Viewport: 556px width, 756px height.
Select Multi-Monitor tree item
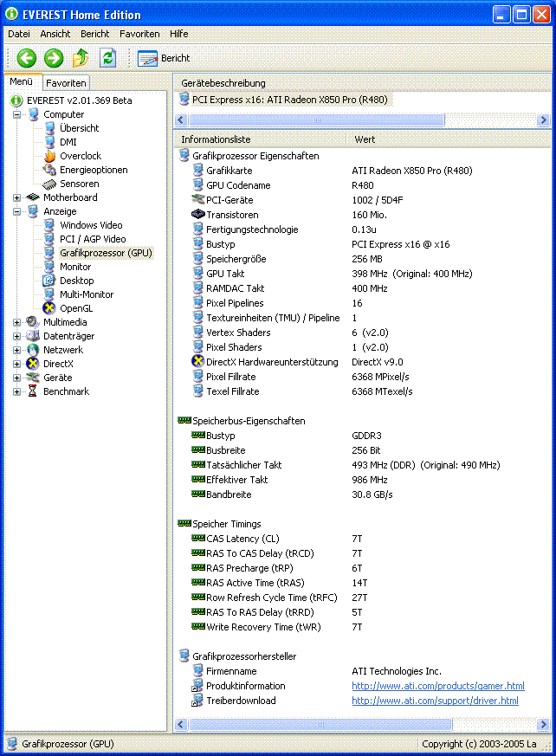click(87, 294)
